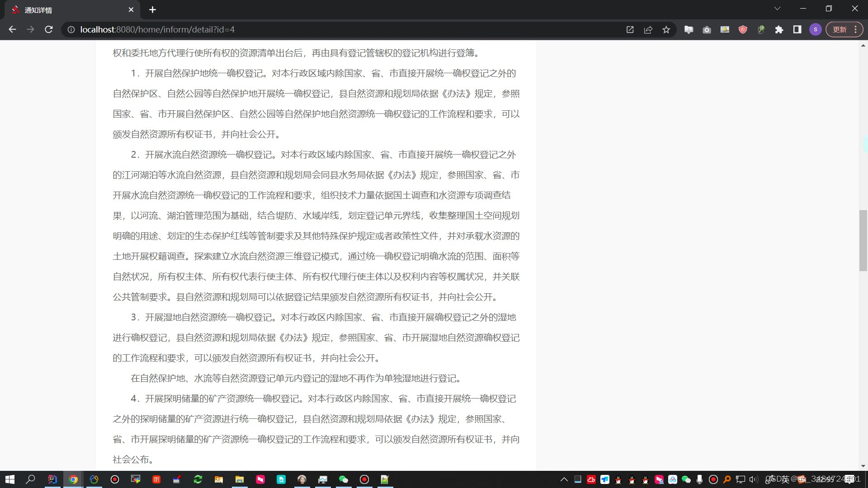
Task: Open the purple S profile avatar
Action: point(815,30)
